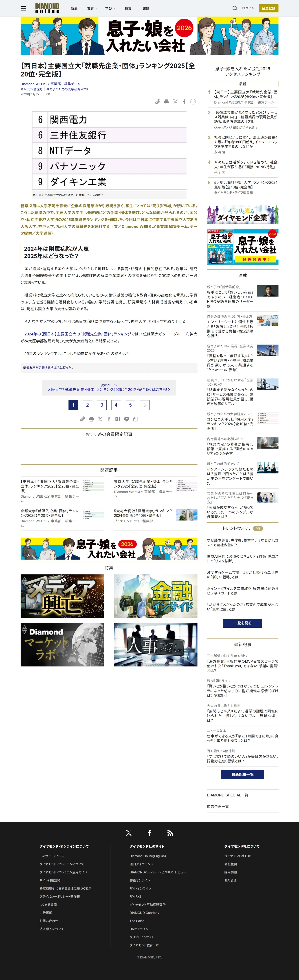This screenshot has width=299, height=980.
Task: Go to next page with arrow button
Action: point(144,405)
